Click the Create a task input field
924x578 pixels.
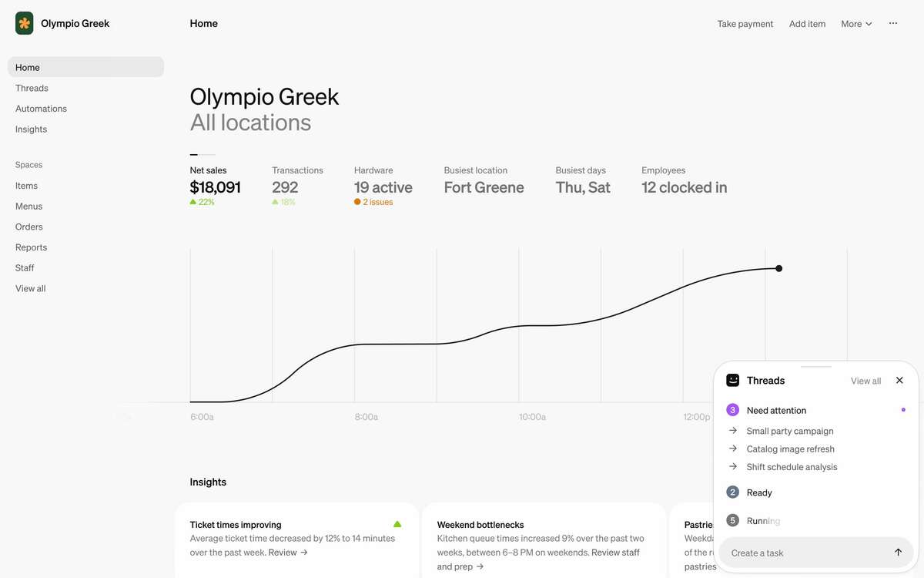(805, 553)
